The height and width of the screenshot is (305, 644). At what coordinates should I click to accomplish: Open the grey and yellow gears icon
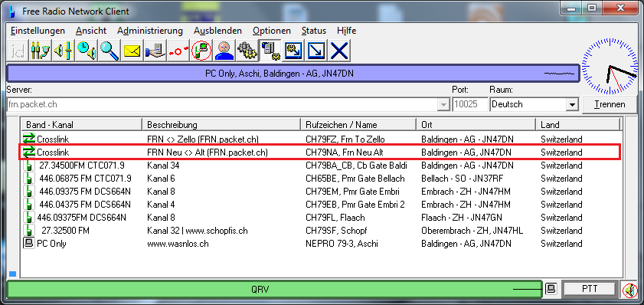point(247,51)
